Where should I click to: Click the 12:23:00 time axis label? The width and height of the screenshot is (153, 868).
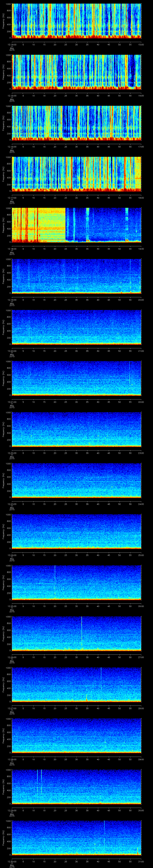coord(12,504)
